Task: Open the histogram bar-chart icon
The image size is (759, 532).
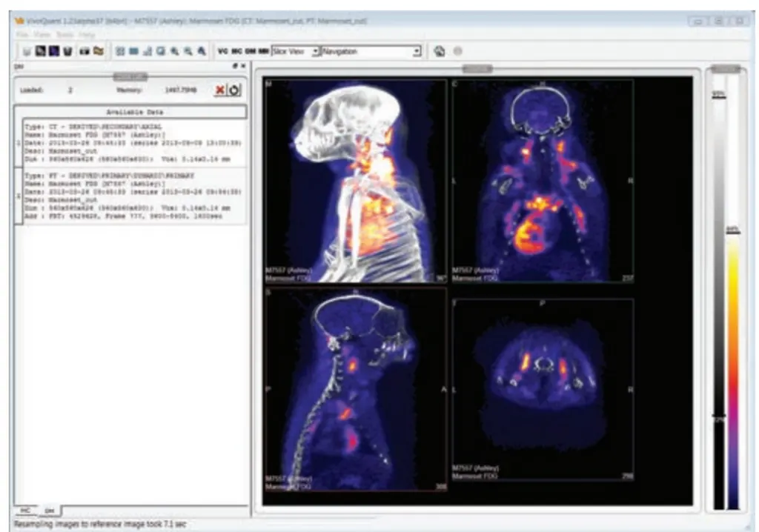Action: 148,51
